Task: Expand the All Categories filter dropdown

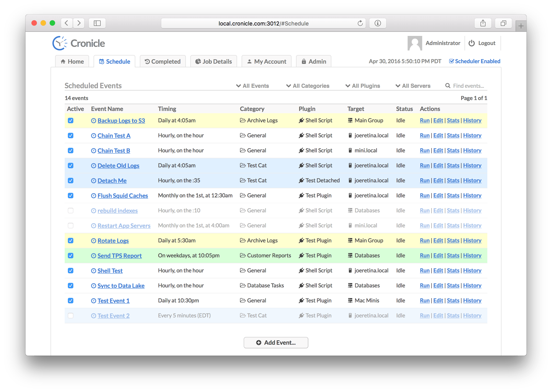Action: (x=308, y=86)
